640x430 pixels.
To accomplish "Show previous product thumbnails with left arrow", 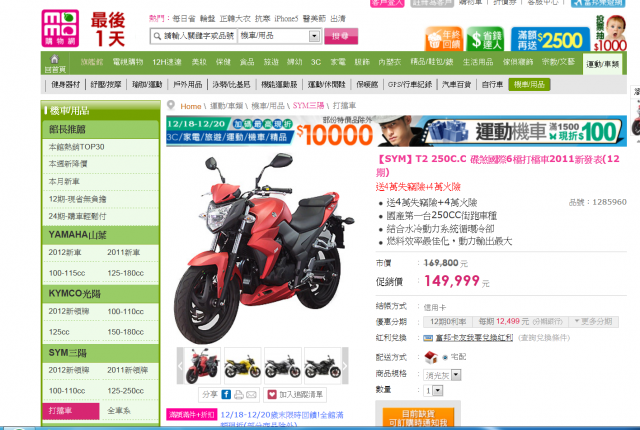I will [x=180, y=366].
